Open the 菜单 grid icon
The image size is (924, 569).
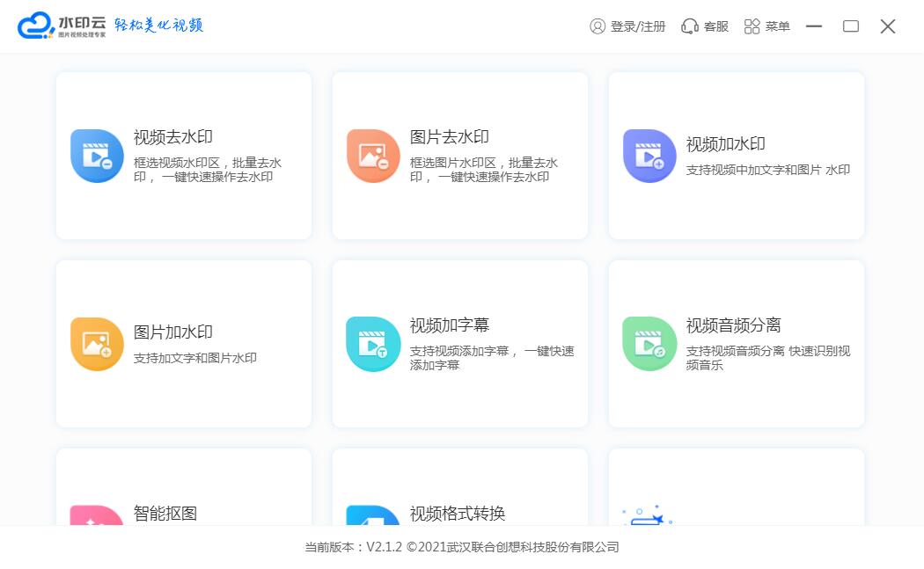coord(752,26)
